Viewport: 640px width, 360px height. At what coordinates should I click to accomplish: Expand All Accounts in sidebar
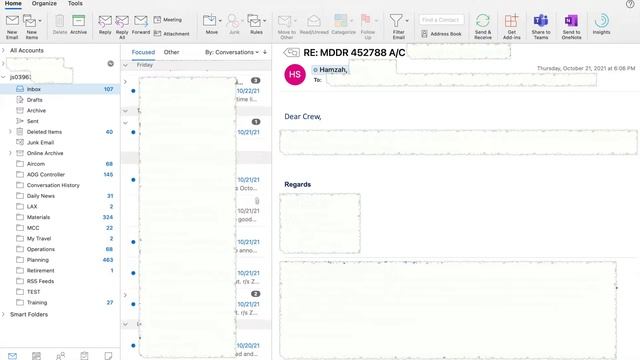(x=4, y=50)
